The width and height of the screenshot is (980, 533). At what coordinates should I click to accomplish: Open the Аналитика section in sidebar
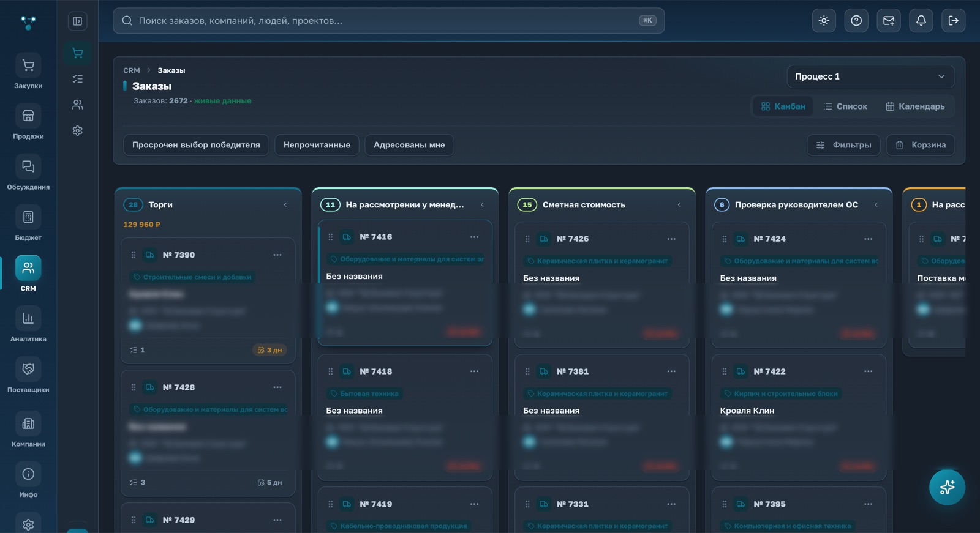click(28, 325)
